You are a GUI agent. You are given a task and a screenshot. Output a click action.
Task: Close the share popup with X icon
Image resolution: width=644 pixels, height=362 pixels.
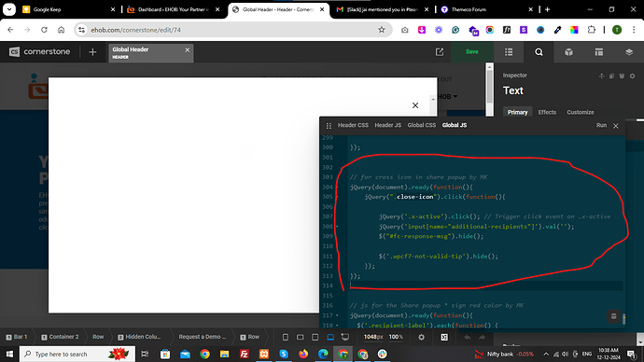click(415, 105)
